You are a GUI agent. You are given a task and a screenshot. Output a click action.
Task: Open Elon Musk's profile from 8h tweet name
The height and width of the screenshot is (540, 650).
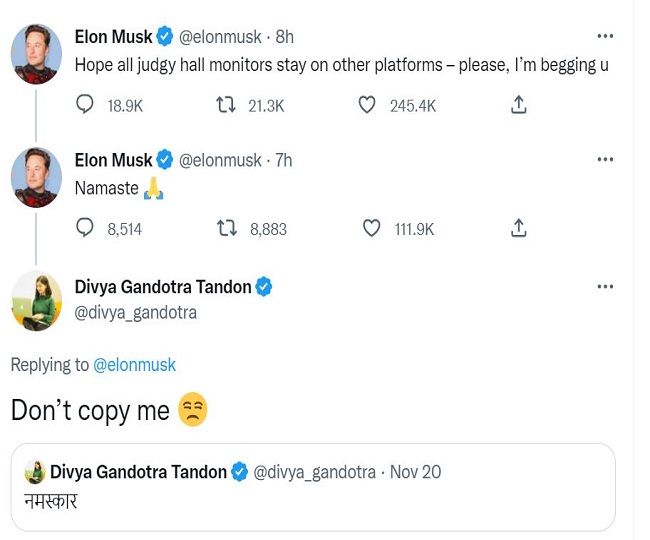pos(114,37)
